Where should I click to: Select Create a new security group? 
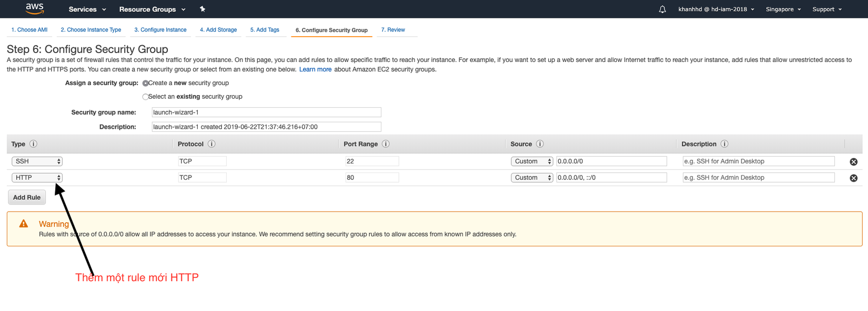tap(146, 83)
